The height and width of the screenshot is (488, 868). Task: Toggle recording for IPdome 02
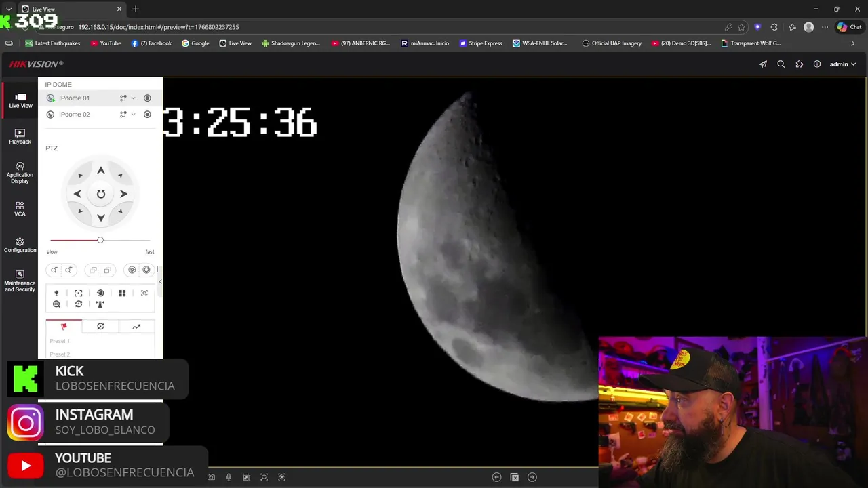pos(147,115)
